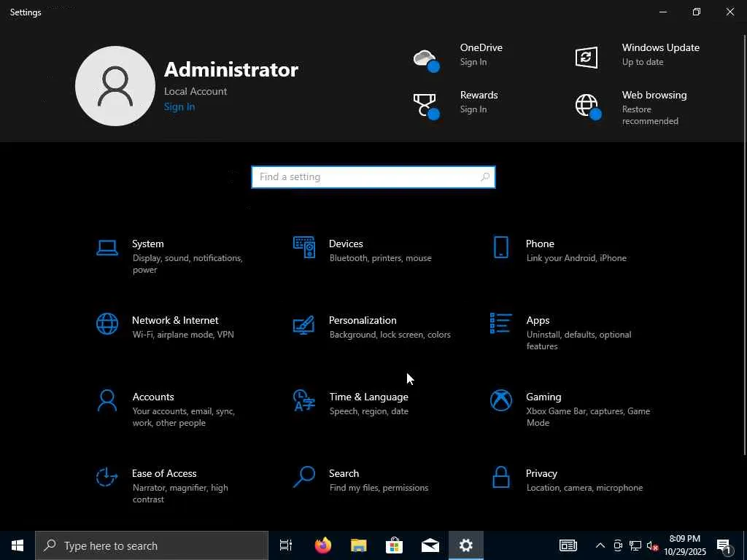Viewport: 747px width, 560px height.
Task: Click the Devices category title
Action: (346, 244)
